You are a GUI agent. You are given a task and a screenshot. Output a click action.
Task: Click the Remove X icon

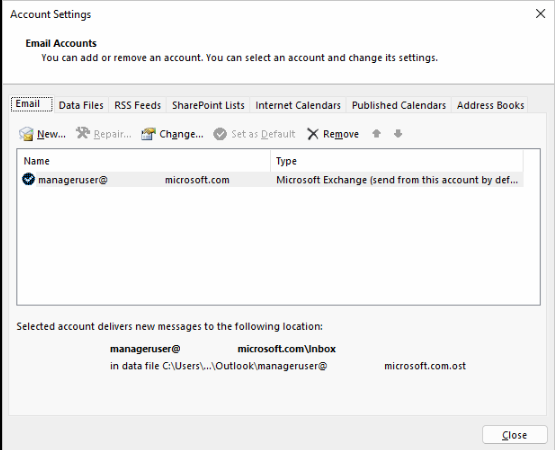pos(313,134)
